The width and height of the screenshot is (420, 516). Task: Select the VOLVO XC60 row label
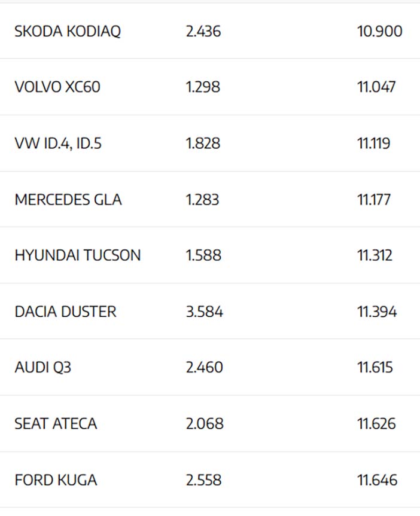pyautogui.click(x=57, y=87)
